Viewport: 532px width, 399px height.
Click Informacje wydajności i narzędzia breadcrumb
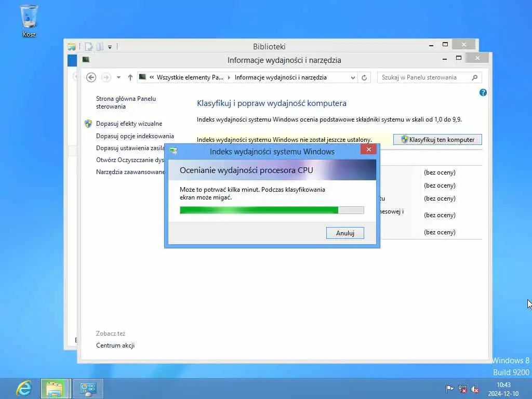tap(281, 77)
